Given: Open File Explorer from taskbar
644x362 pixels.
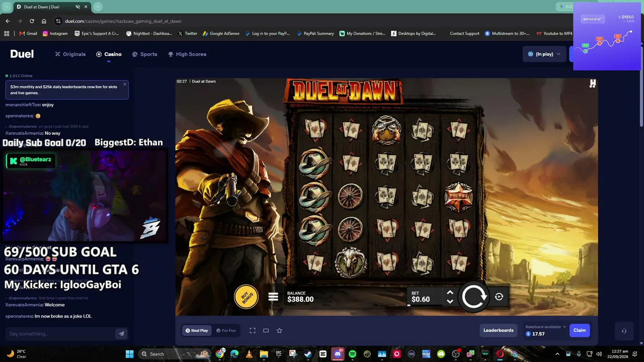Looking at the screenshot, I should tap(264, 354).
